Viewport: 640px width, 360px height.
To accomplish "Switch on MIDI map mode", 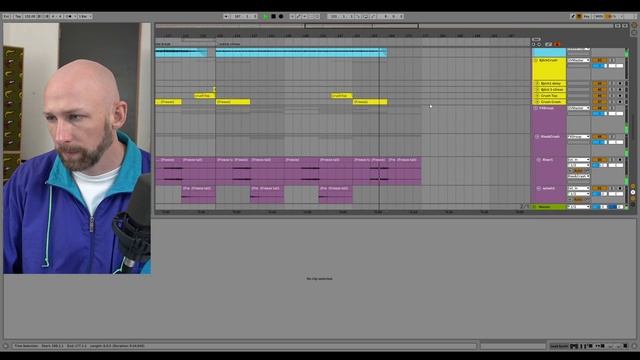I will (599, 16).
